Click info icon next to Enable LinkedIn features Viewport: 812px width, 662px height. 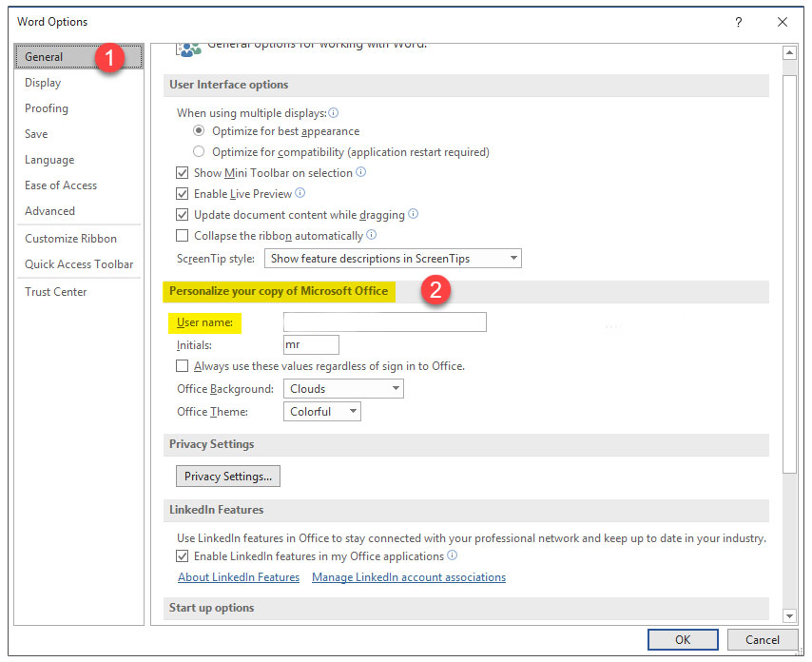(x=452, y=555)
